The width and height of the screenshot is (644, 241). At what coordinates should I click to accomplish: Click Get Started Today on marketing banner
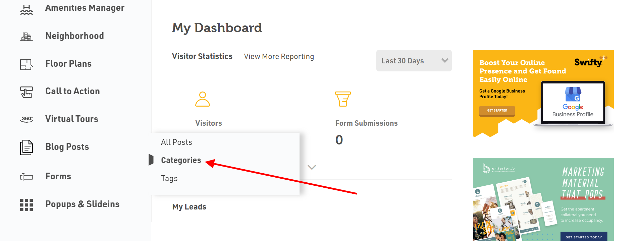584,237
